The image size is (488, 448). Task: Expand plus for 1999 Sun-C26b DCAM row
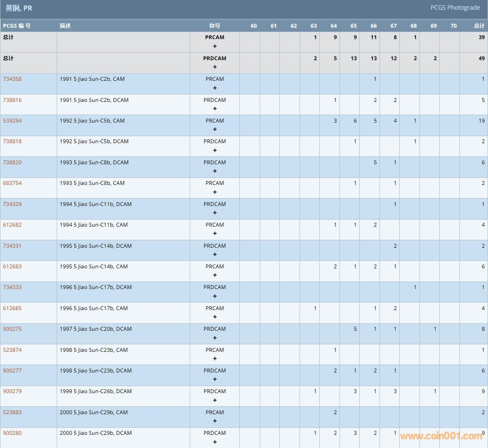click(x=215, y=400)
